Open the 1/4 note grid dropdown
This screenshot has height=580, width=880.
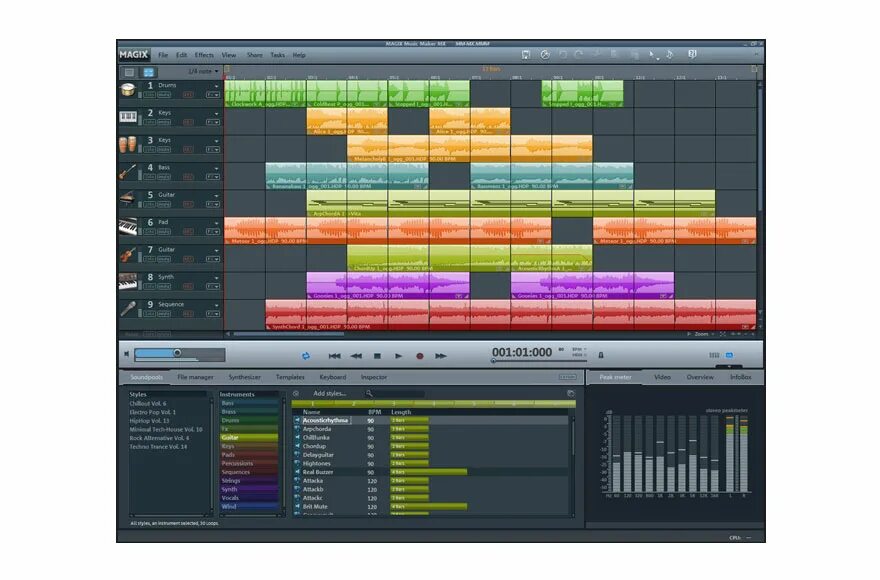(x=204, y=71)
